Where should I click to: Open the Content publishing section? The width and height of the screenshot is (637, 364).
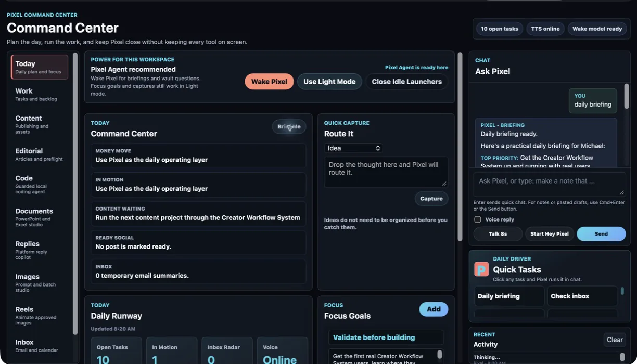coord(40,124)
